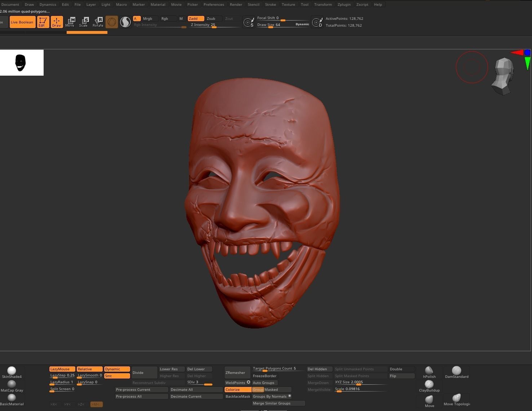This screenshot has height=411, width=532.
Task: Toggle the Double sided option
Action: click(402, 369)
